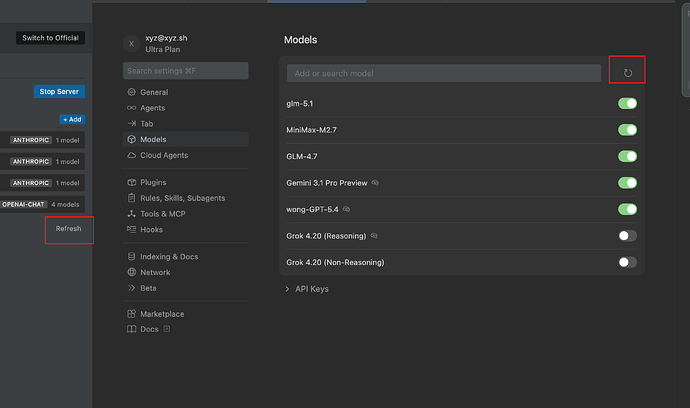This screenshot has height=408, width=690.
Task: Click the Marketplace icon
Action: [x=131, y=314]
